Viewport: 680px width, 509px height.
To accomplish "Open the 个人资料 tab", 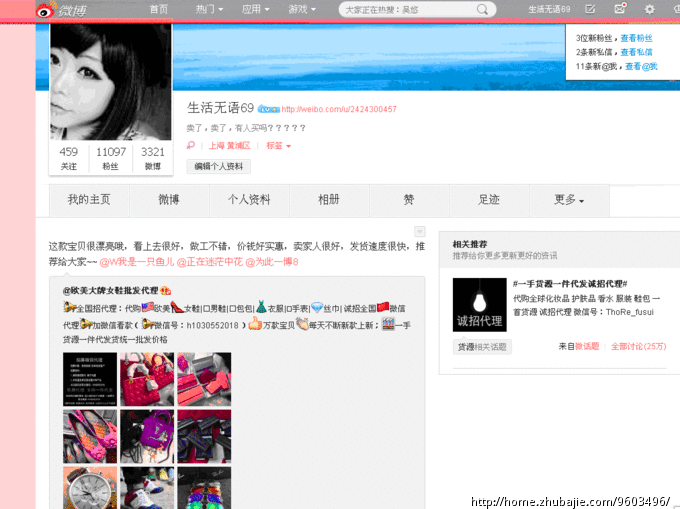I will [249, 200].
